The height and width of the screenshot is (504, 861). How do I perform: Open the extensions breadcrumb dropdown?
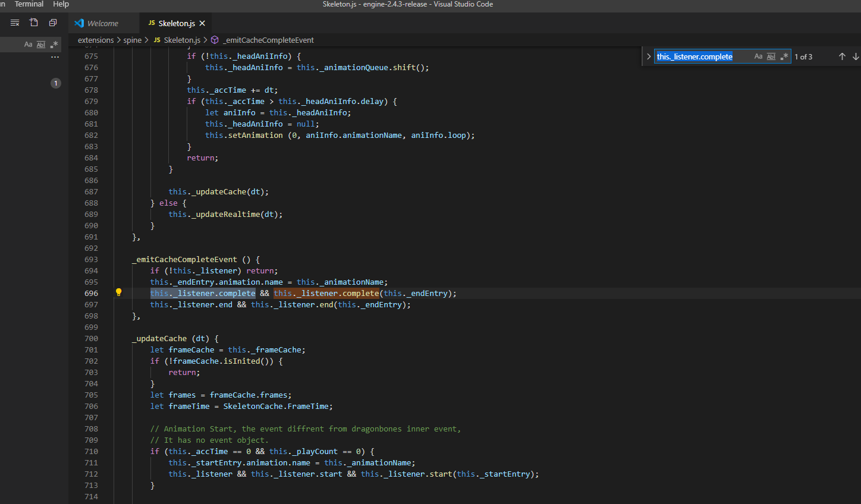tap(95, 40)
